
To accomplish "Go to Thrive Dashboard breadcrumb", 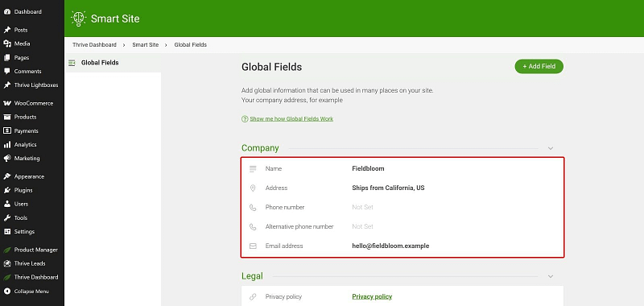I will click(x=94, y=45).
